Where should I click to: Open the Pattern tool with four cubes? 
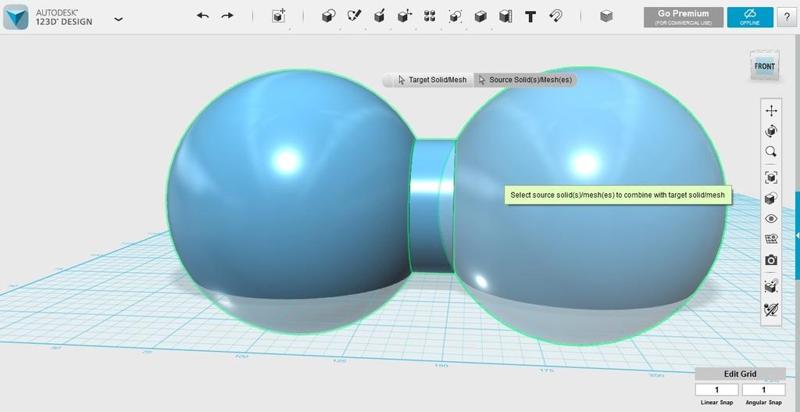coord(430,16)
